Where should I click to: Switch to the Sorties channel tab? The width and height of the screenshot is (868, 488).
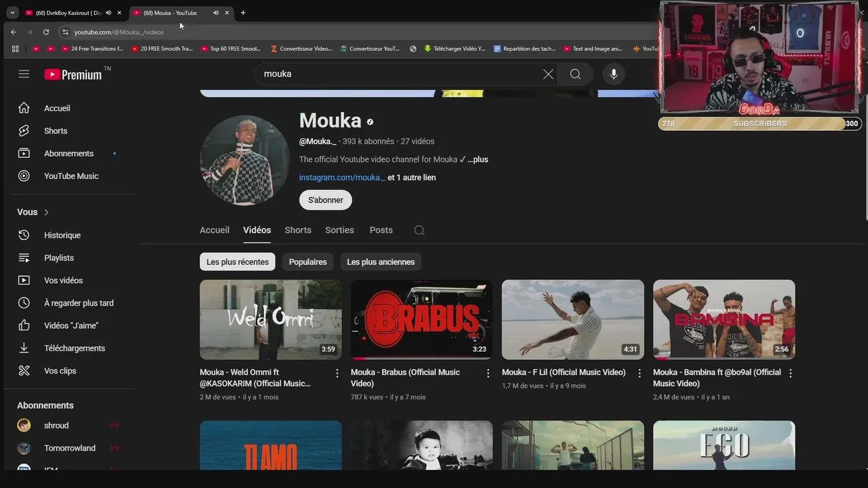pos(339,230)
